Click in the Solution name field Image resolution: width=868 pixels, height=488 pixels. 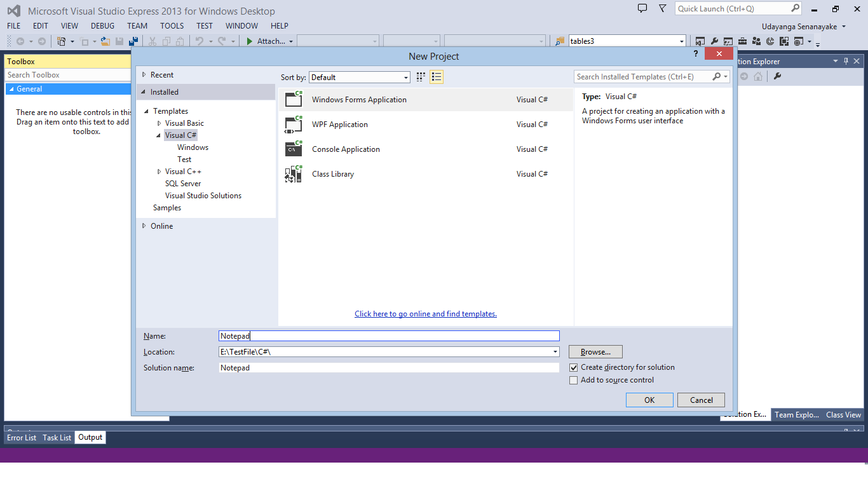point(389,368)
